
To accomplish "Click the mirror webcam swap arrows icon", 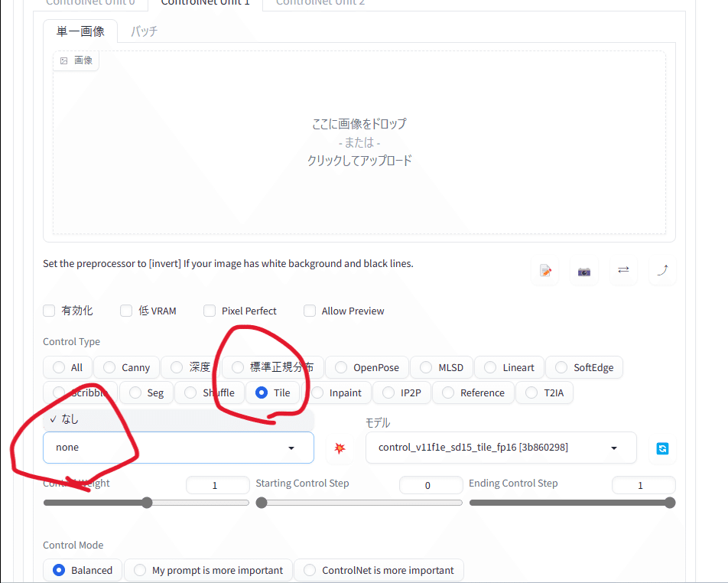I will pyautogui.click(x=623, y=270).
